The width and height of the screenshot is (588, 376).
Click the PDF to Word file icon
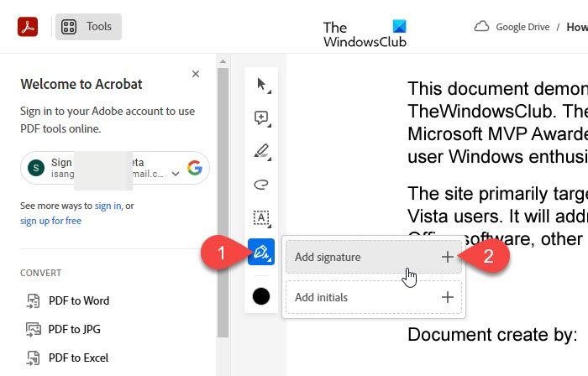33,301
